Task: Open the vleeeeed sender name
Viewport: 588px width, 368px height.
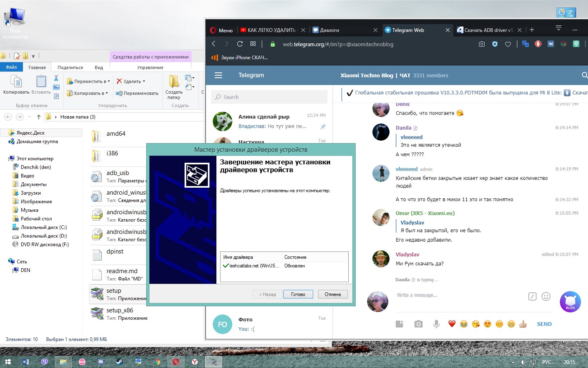Action: tap(407, 169)
